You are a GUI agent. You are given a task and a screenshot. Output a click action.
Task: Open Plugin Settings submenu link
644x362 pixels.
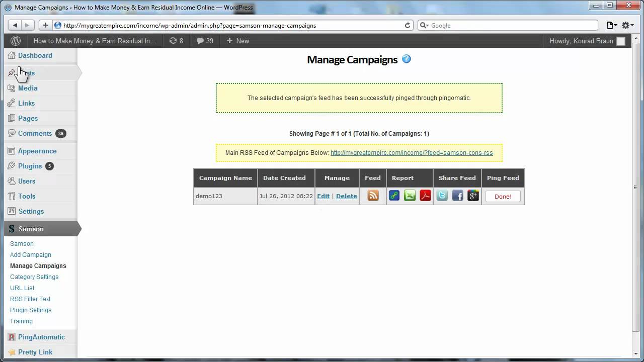tap(31, 310)
